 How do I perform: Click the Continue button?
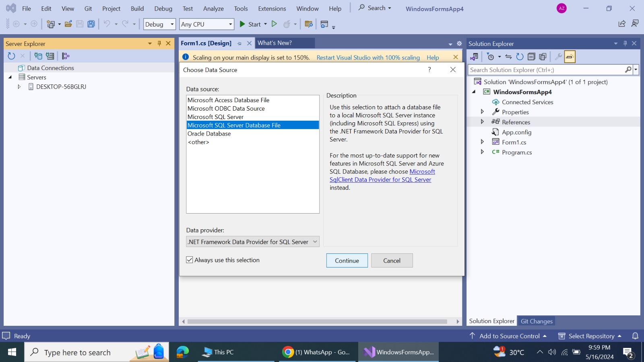click(347, 260)
